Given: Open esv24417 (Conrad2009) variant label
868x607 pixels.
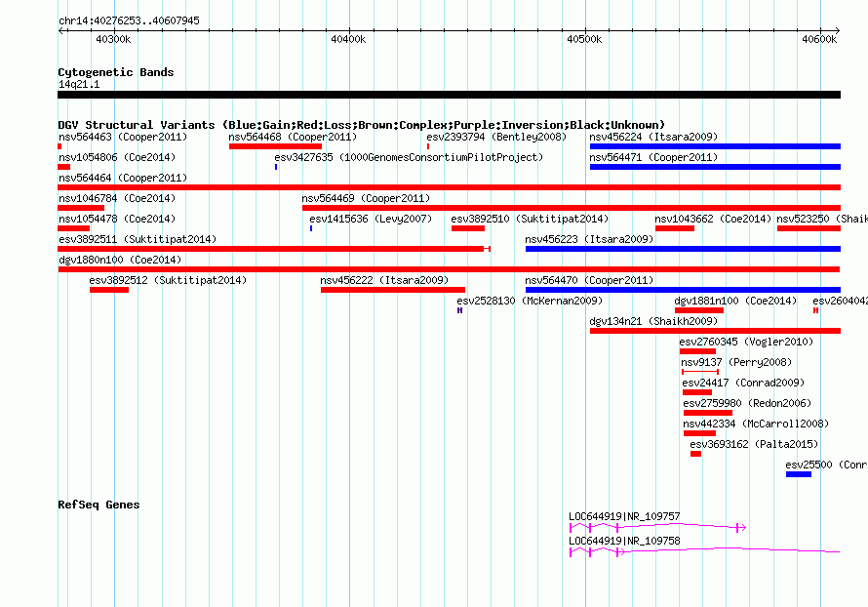Looking at the screenshot, I should [x=743, y=383].
